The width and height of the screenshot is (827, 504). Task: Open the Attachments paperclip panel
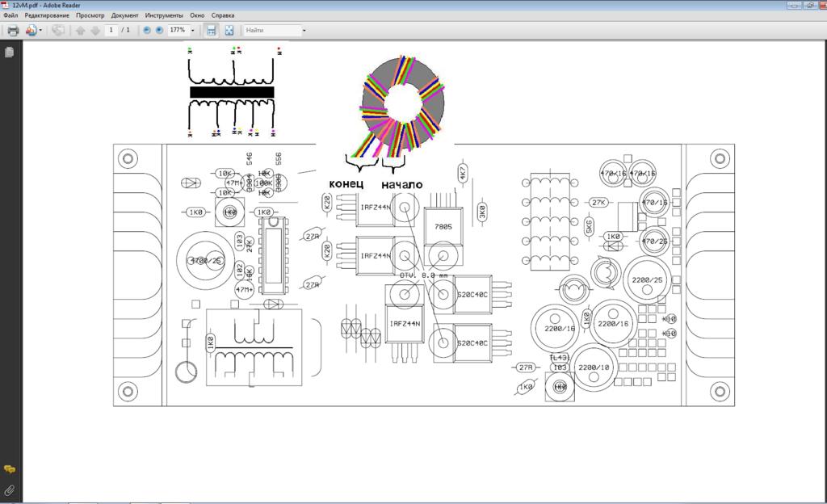[10, 490]
